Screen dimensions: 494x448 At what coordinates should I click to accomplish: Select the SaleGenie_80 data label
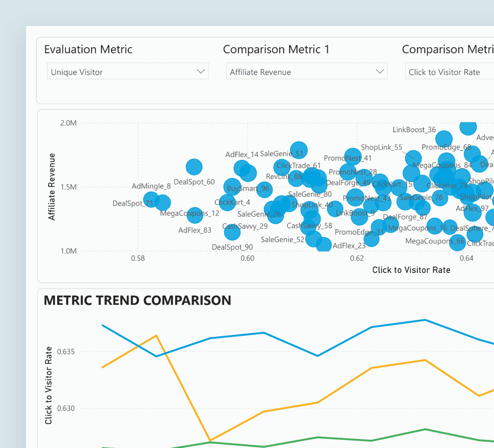(310, 194)
